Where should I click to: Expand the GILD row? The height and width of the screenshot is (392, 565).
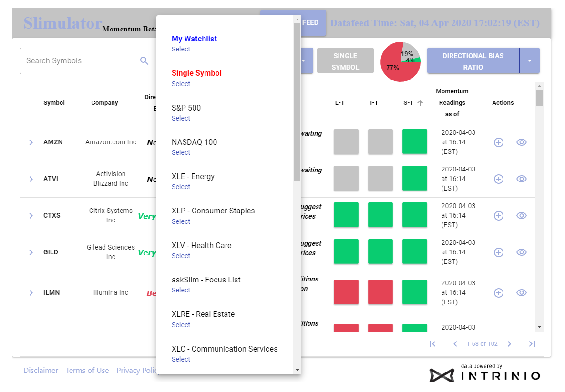31,252
